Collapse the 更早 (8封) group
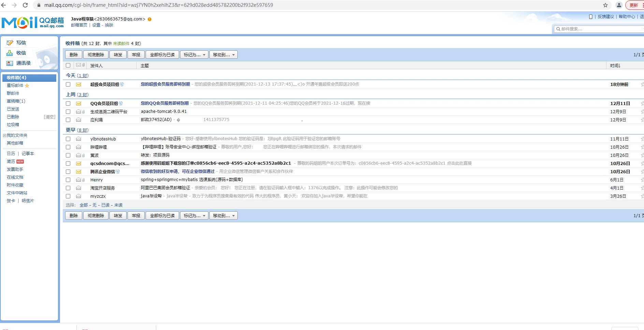644x330 pixels. [x=77, y=130]
